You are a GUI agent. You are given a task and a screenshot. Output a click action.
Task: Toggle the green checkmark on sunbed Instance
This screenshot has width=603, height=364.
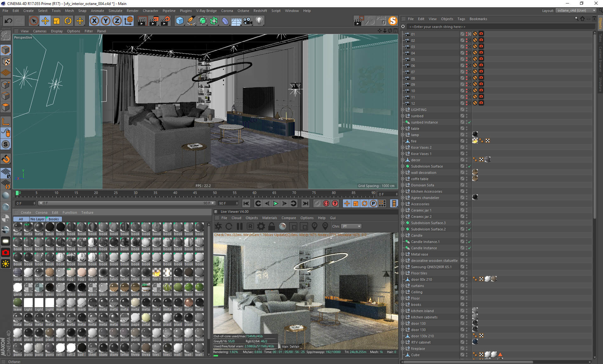point(469,122)
